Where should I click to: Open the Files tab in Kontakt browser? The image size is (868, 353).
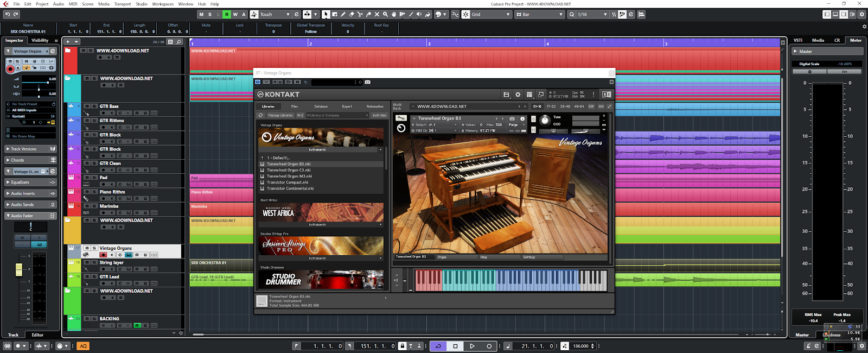click(295, 106)
